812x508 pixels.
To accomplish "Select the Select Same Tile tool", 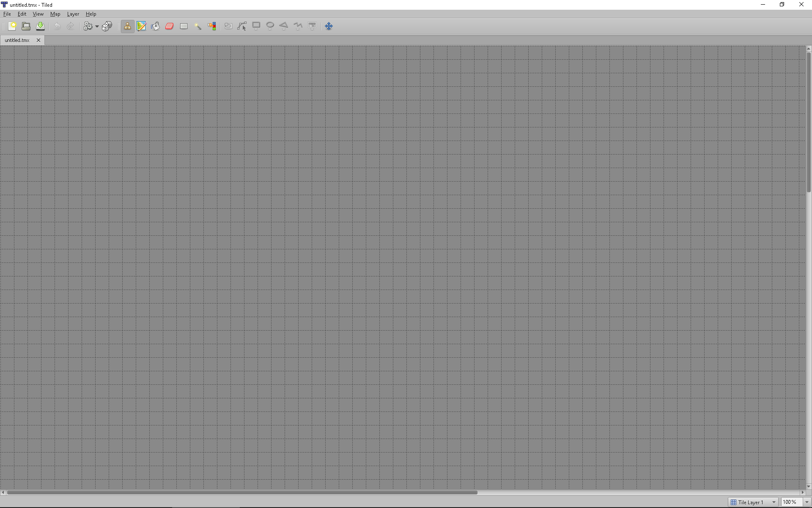I will tap(212, 26).
